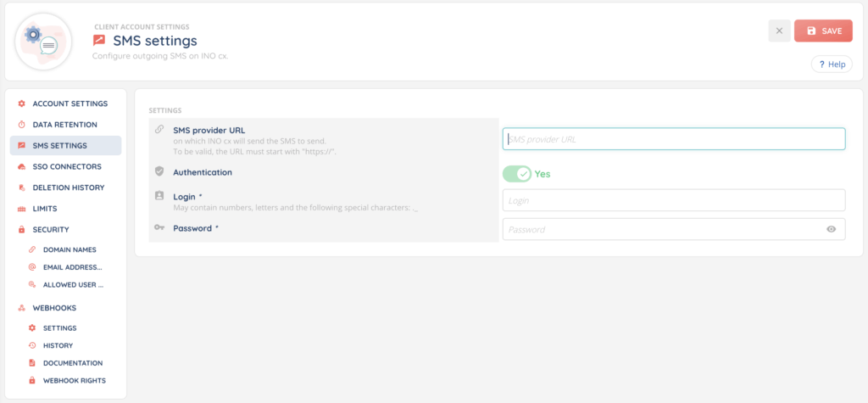The width and height of the screenshot is (868, 403).
Task: Click the Webhooks icon in sidebar
Action: pos(22,308)
